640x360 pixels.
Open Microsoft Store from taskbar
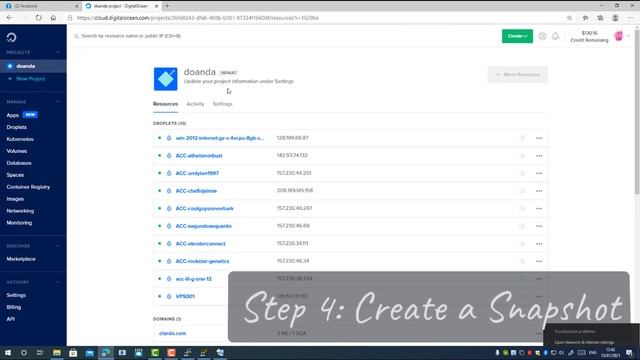[x=73, y=353]
